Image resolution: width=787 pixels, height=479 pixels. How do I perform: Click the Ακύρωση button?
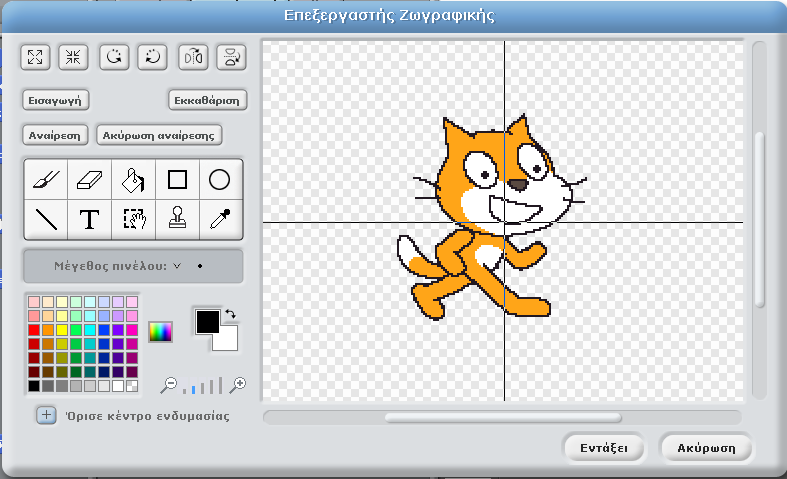(706, 448)
